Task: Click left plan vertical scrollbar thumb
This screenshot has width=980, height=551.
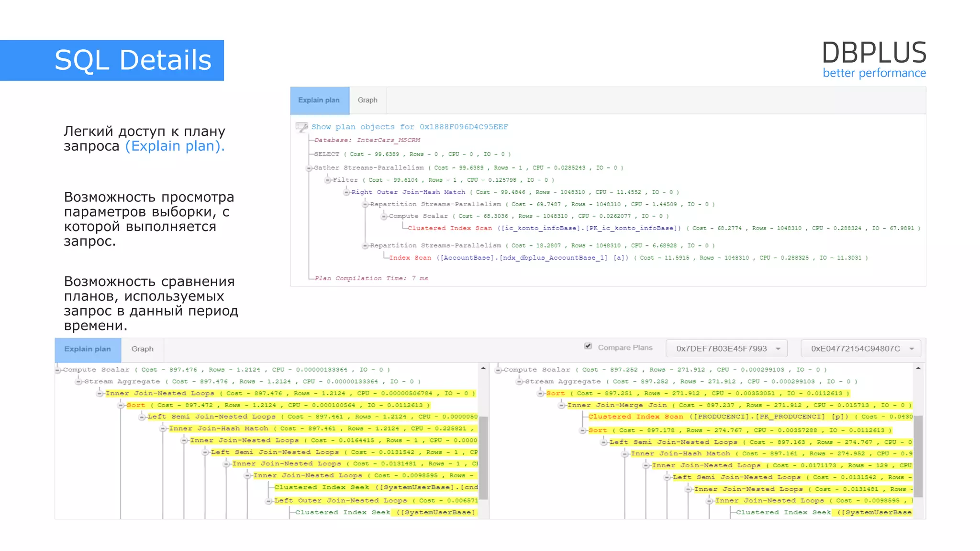Action: click(x=483, y=458)
